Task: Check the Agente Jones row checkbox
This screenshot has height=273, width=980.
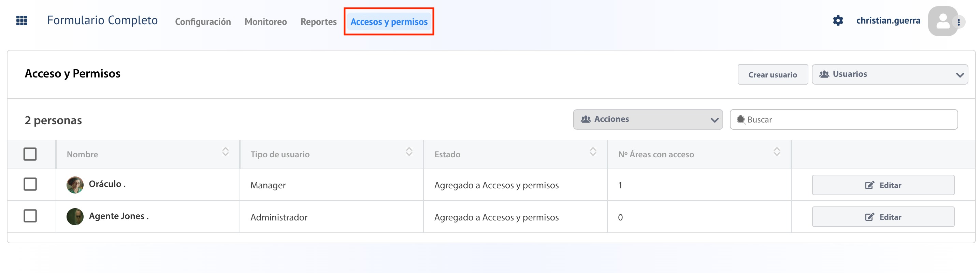Action: [x=30, y=216]
